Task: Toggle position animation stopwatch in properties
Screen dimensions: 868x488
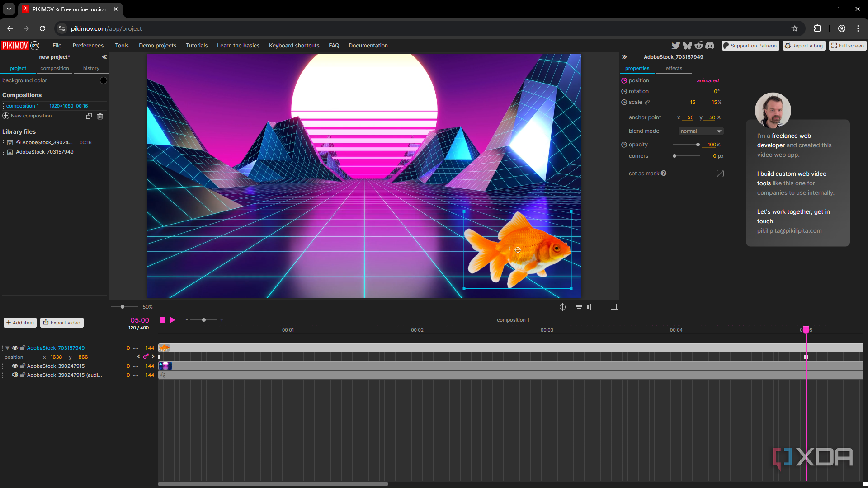Action: pyautogui.click(x=624, y=80)
